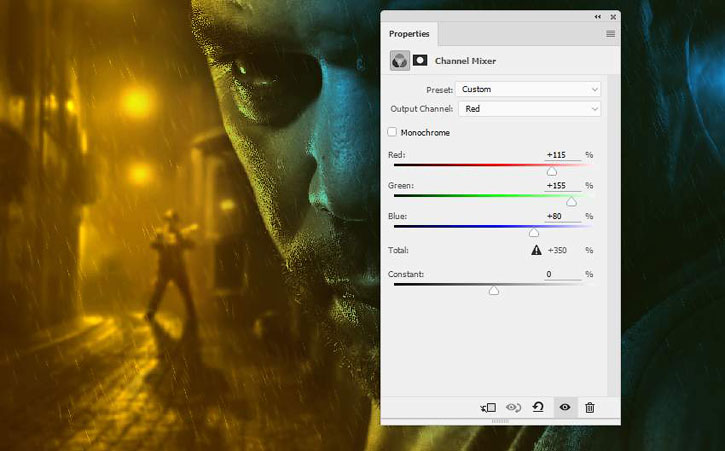Click the Total value +350

pos(557,250)
